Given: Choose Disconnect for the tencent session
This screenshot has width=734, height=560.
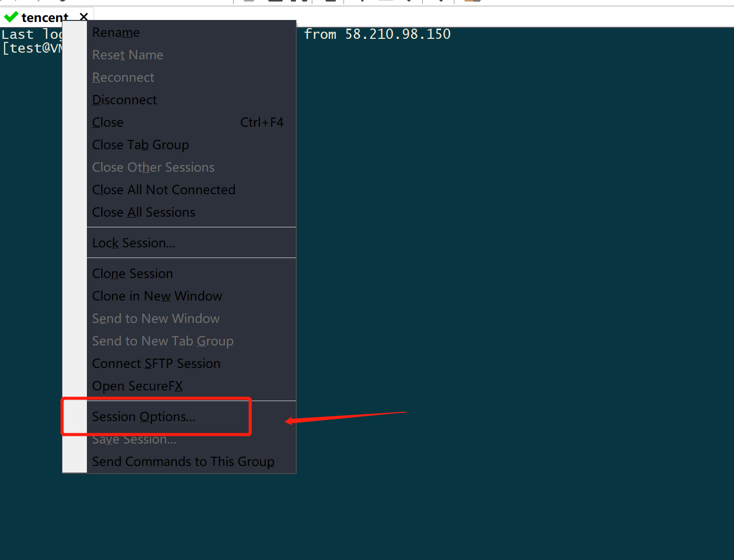Looking at the screenshot, I should [124, 100].
